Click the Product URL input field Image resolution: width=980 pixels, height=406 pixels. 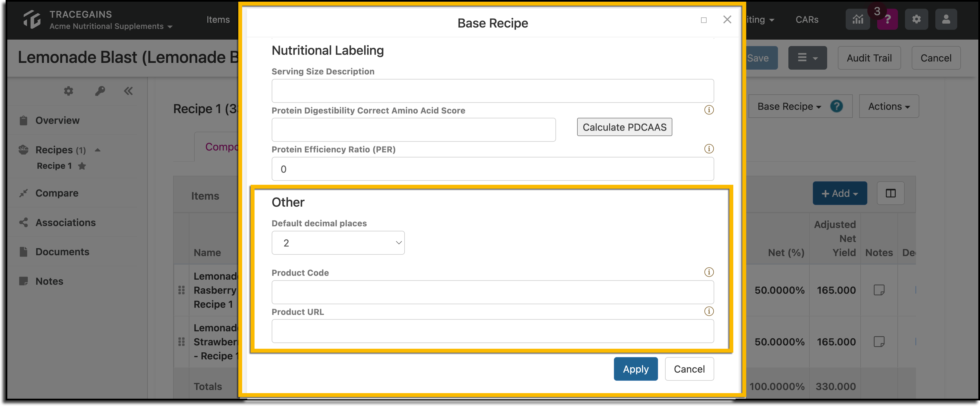(492, 331)
